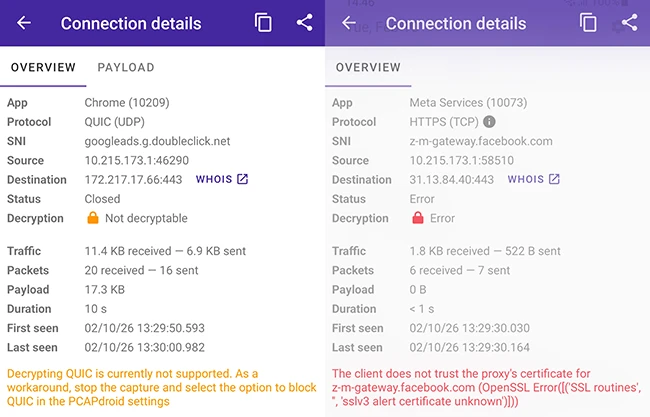Tap the red decryption Error lock icon
650x417 pixels.
point(418,218)
